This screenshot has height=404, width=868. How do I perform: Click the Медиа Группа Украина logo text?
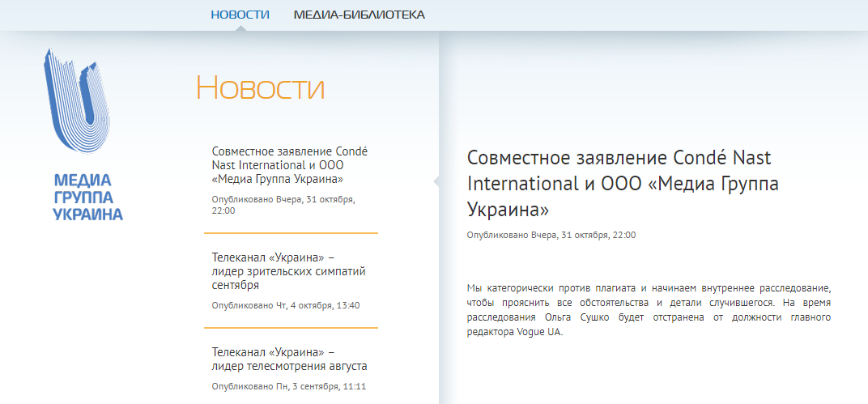pyautogui.click(x=87, y=197)
